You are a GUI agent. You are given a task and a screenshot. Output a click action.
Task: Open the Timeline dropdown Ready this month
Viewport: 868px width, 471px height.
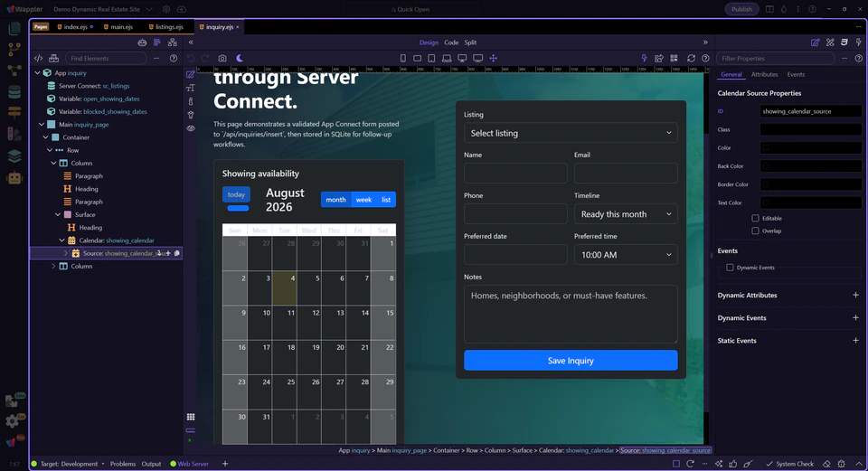626,214
